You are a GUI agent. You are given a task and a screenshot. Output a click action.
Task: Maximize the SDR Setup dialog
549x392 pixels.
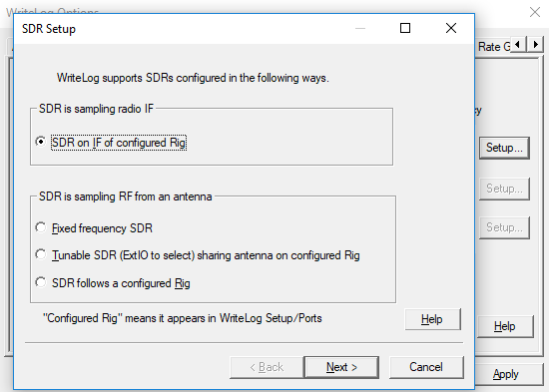405,28
